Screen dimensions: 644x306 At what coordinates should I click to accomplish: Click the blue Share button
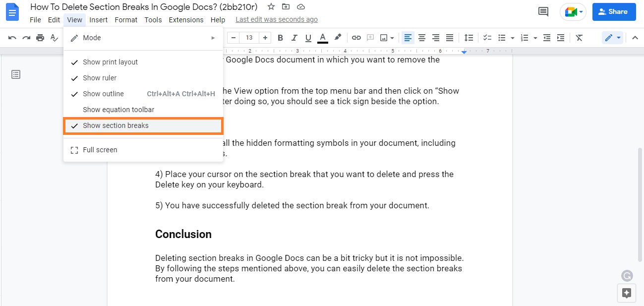pos(614,11)
